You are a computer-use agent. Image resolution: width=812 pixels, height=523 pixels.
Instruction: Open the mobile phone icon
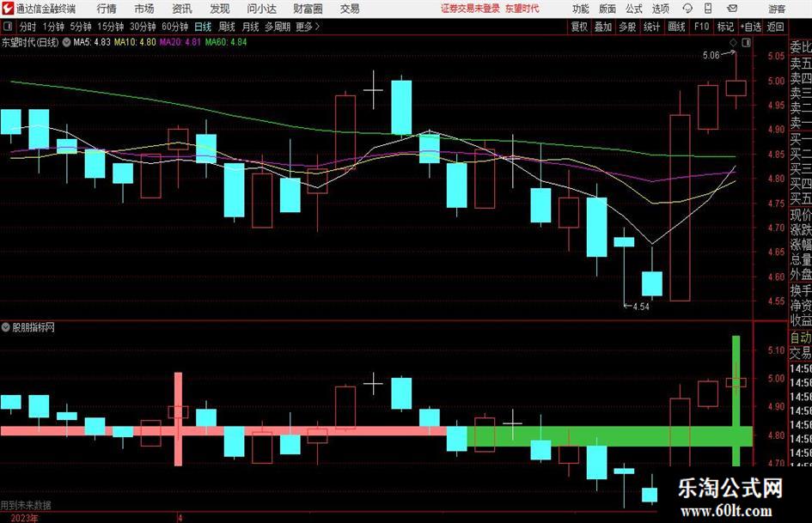pyautogui.click(x=708, y=9)
